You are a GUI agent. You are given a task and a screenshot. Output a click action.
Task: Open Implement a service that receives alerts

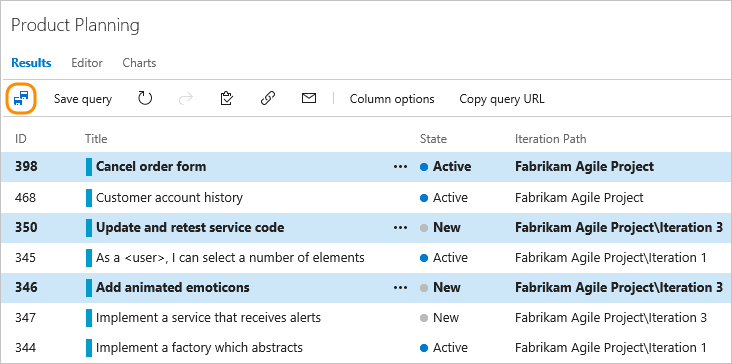208,318
